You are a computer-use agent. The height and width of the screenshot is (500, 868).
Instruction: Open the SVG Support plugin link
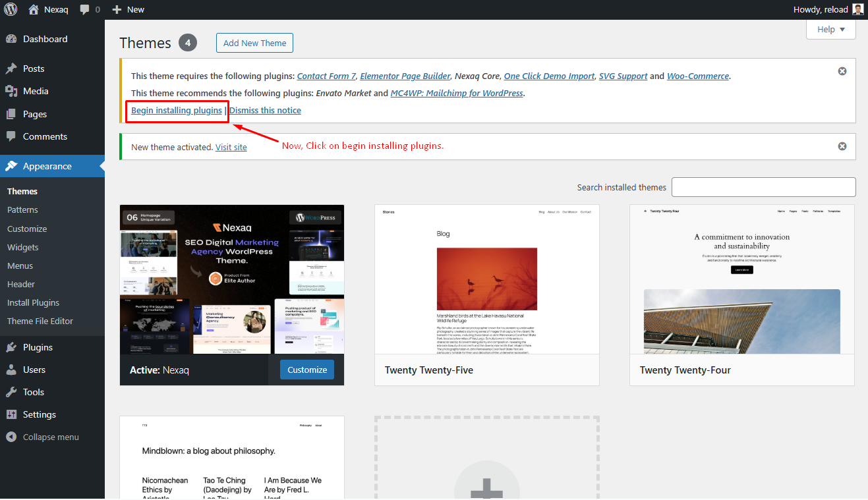623,76
